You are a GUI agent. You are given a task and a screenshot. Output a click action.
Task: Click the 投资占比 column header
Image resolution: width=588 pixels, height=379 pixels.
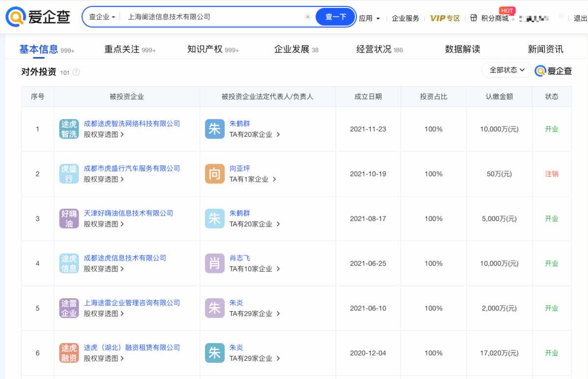coord(434,96)
